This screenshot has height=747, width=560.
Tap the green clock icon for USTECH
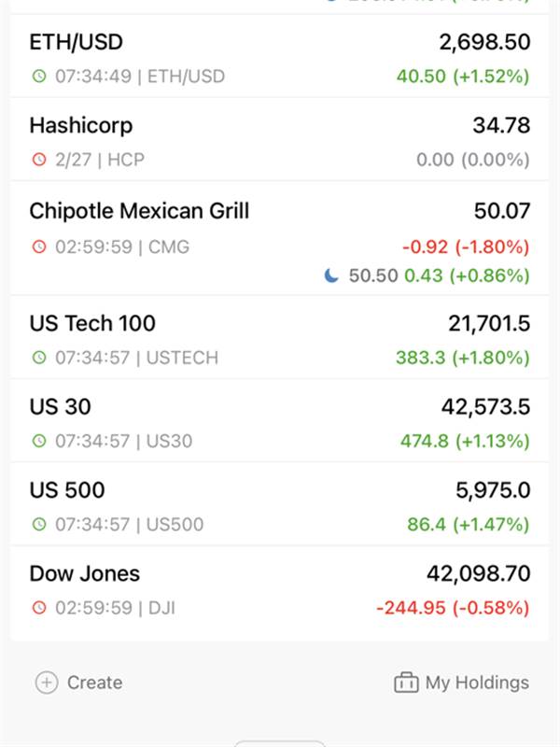[x=39, y=358]
